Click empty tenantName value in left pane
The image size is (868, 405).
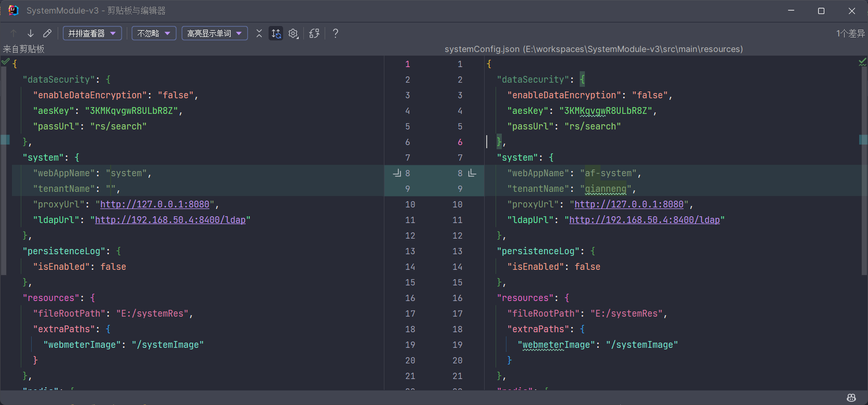click(111, 189)
